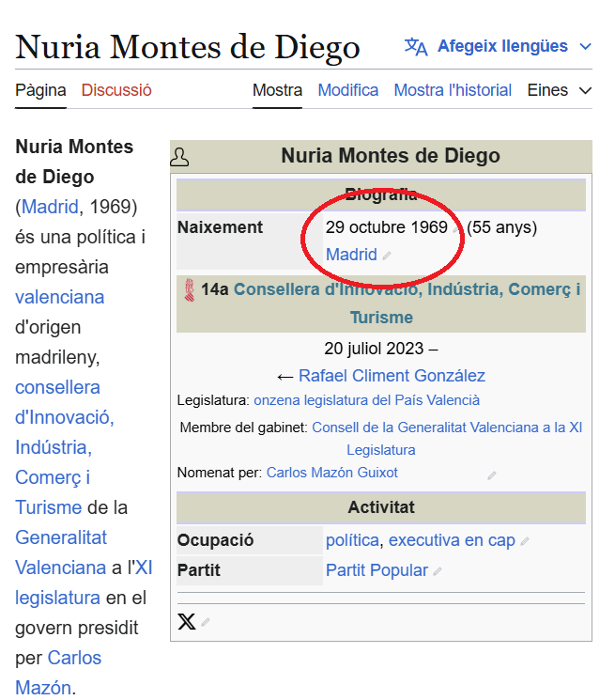Expand the Afegeix llengües chevron arrow
The width and height of the screenshot is (615, 700).
[x=585, y=46]
